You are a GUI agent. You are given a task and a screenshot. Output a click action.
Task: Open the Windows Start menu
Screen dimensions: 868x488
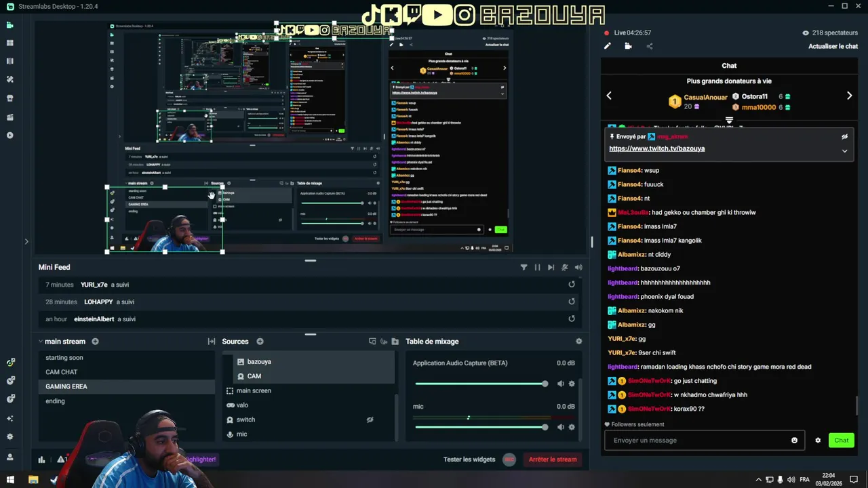click(x=10, y=480)
